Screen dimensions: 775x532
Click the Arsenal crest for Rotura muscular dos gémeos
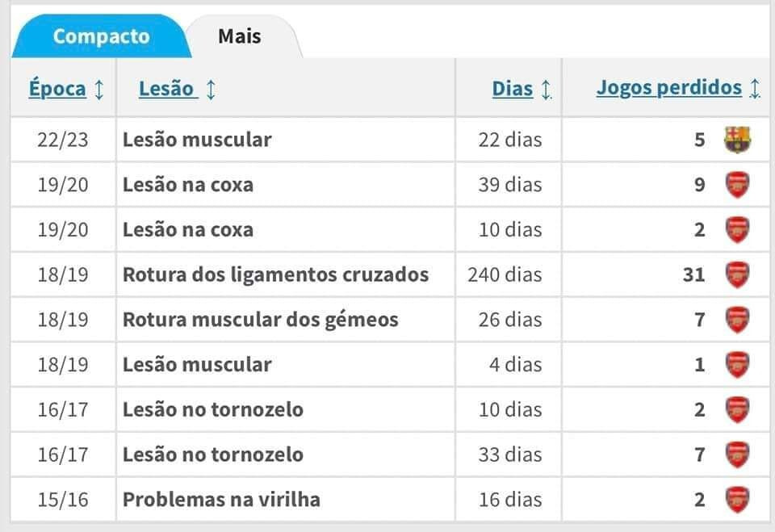737,320
